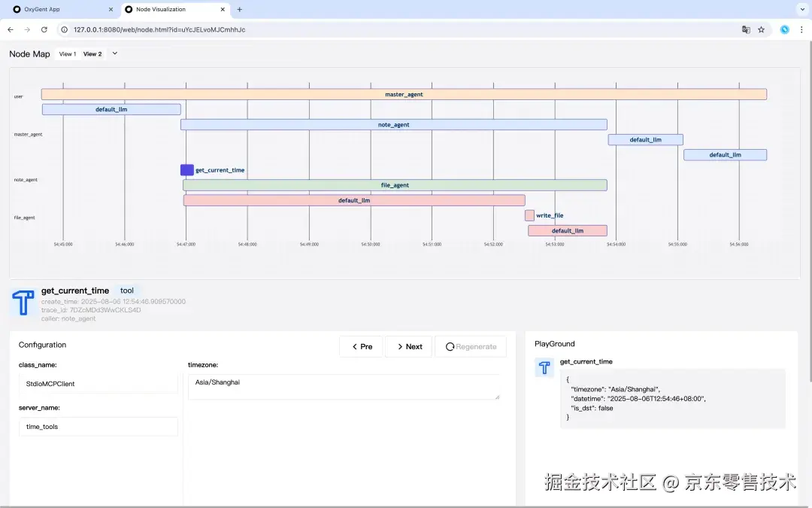This screenshot has width=812, height=508.
Task: Switch Node Map to View 2
Action: click(x=92, y=54)
